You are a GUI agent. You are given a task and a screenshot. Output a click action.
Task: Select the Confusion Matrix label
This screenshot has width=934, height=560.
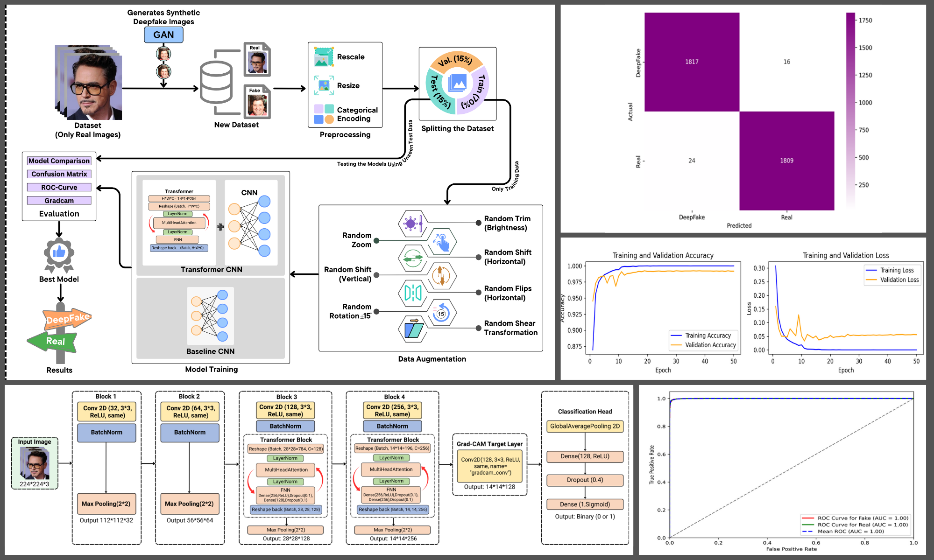[x=59, y=174]
